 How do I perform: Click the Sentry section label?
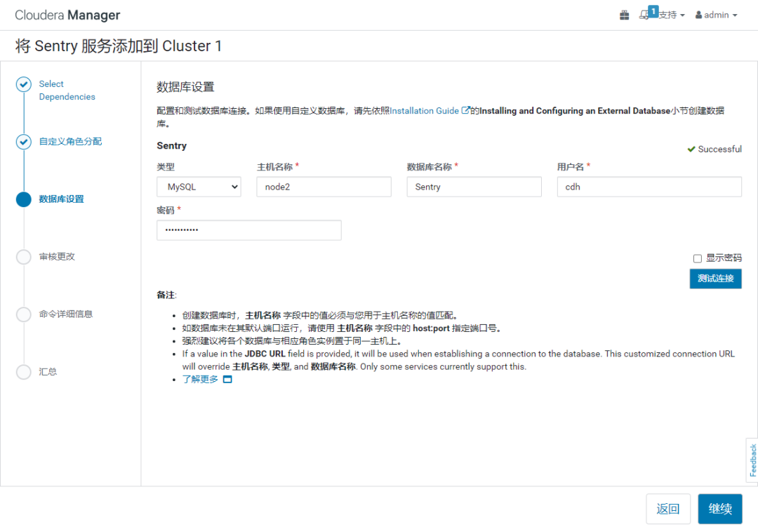click(172, 146)
